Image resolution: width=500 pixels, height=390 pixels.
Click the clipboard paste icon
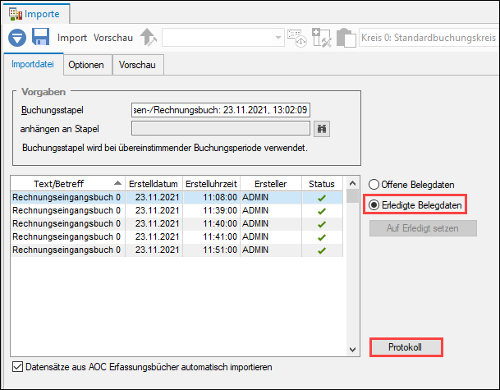(346, 38)
